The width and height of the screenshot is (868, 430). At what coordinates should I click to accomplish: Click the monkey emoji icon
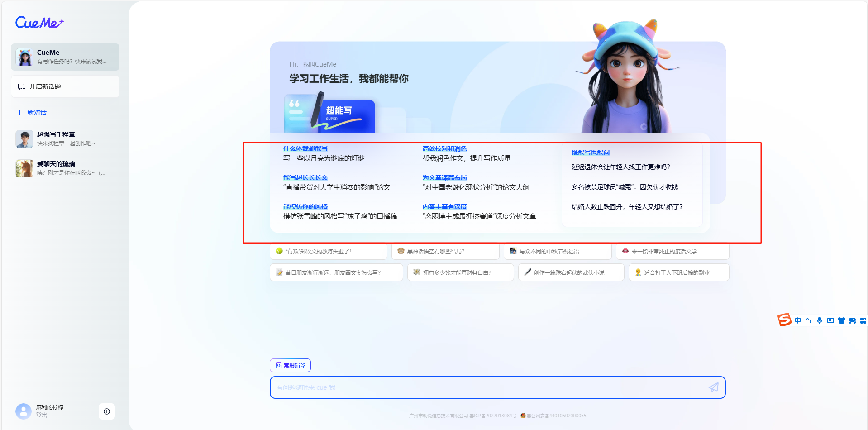coord(401,251)
